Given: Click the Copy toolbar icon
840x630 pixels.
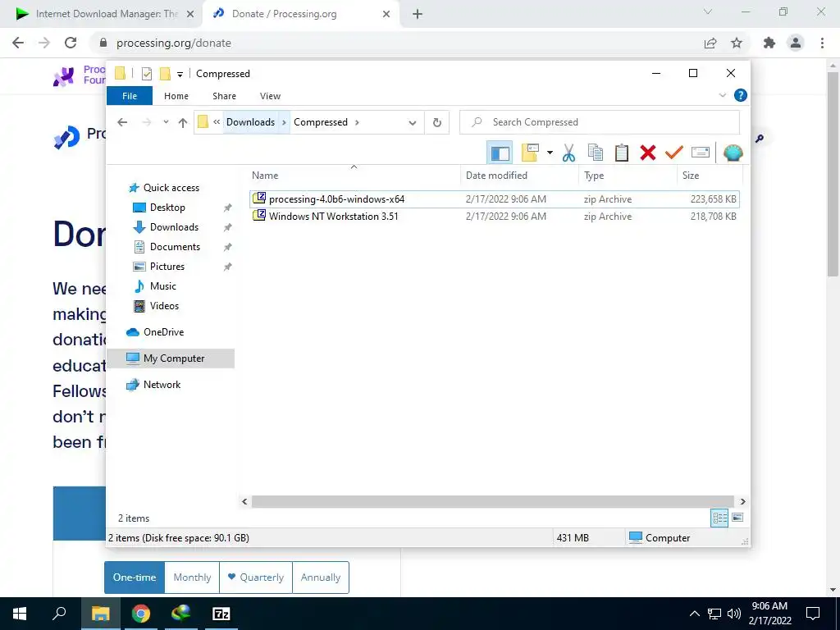Looking at the screenshot, I should point(596,153).
